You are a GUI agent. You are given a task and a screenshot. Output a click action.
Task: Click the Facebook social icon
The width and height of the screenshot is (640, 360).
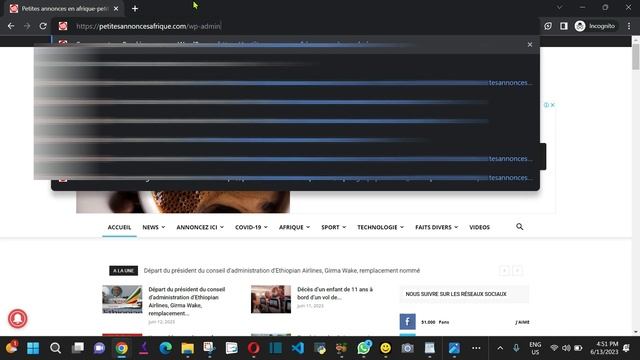407,322
